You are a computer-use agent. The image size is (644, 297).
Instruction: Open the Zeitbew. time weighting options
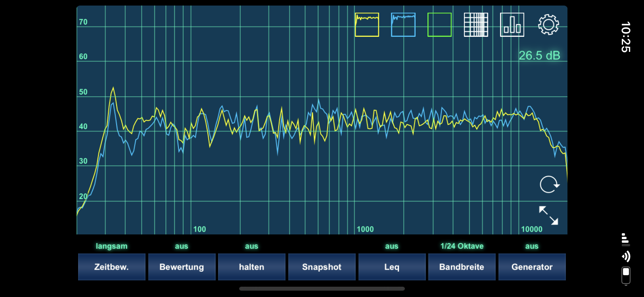tap(111, 267)
